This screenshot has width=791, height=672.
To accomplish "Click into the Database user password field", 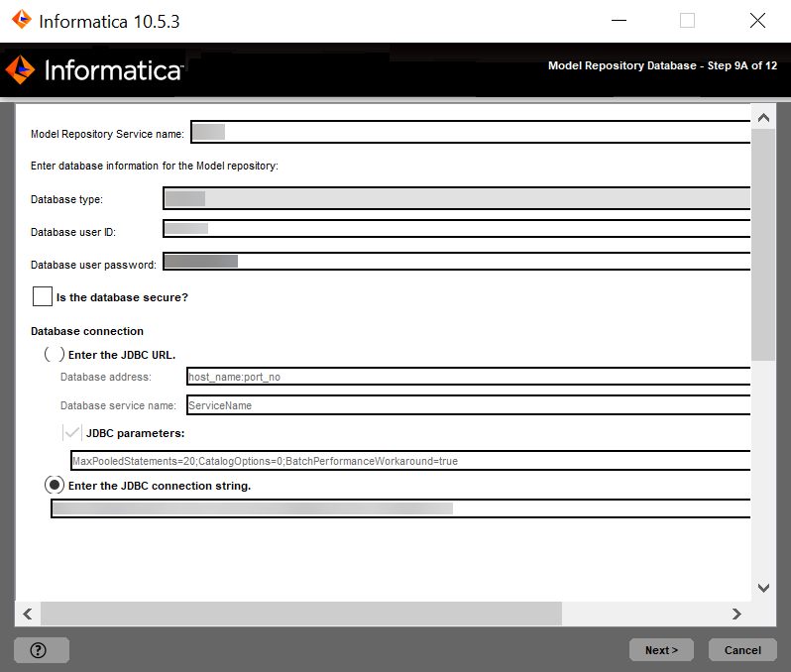I will pos(457,262).
